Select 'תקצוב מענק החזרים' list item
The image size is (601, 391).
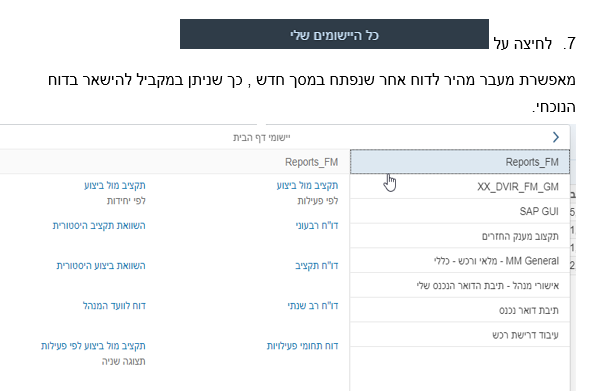pyautogui.click(x=460, y=236)
